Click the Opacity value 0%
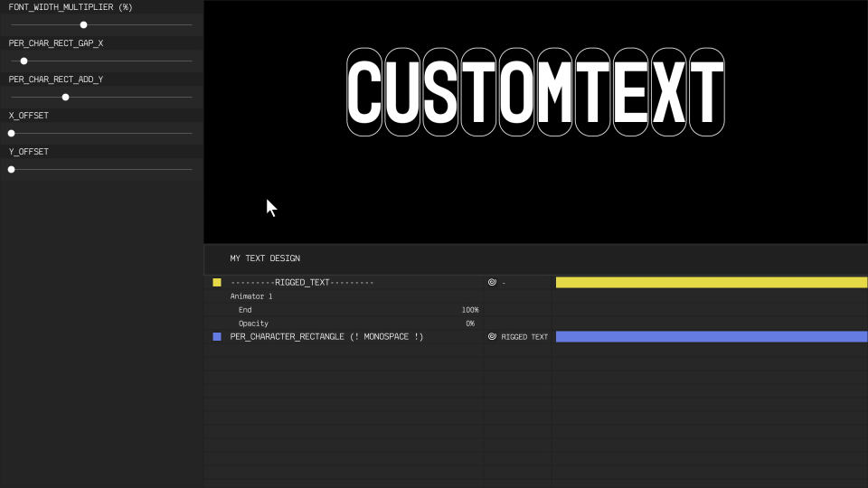This screenshot has width=868, height=488. 470,324
